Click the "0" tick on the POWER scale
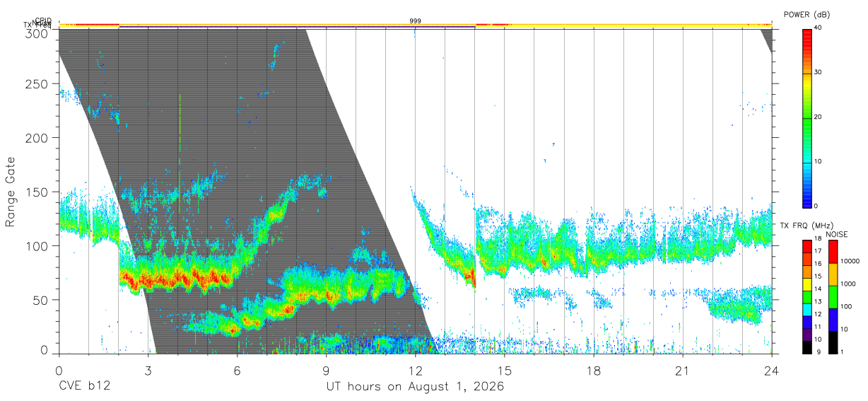This screenshot has width=868, height=401. coord(816,206)
